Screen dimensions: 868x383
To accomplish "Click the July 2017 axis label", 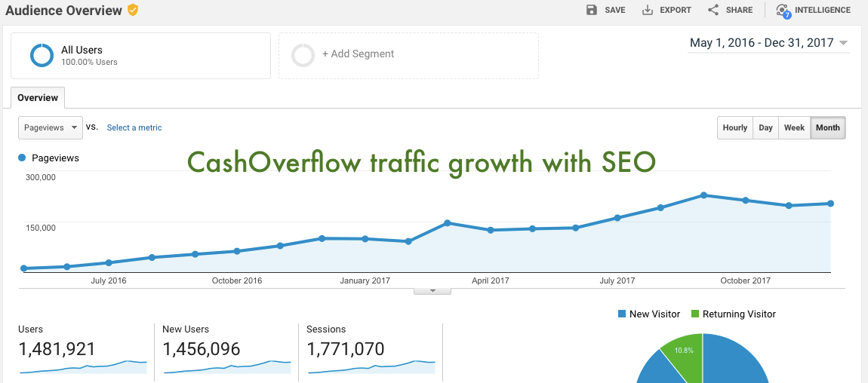I will coord(617,280).
